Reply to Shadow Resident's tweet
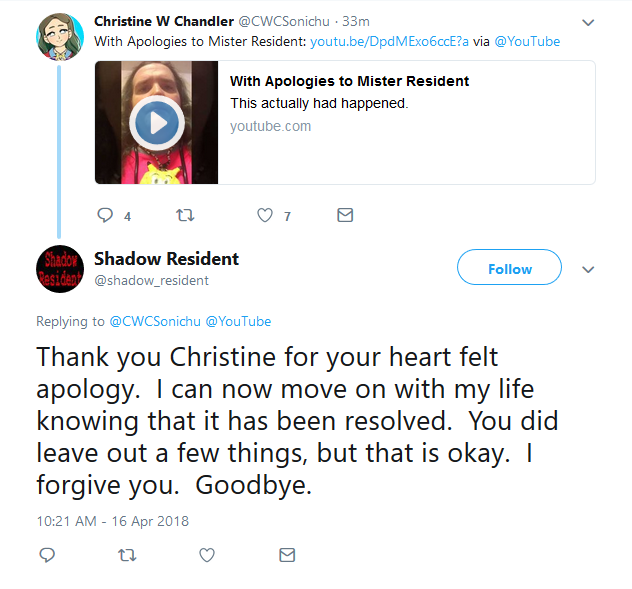632x589 pixels. [x=47, y=555]
